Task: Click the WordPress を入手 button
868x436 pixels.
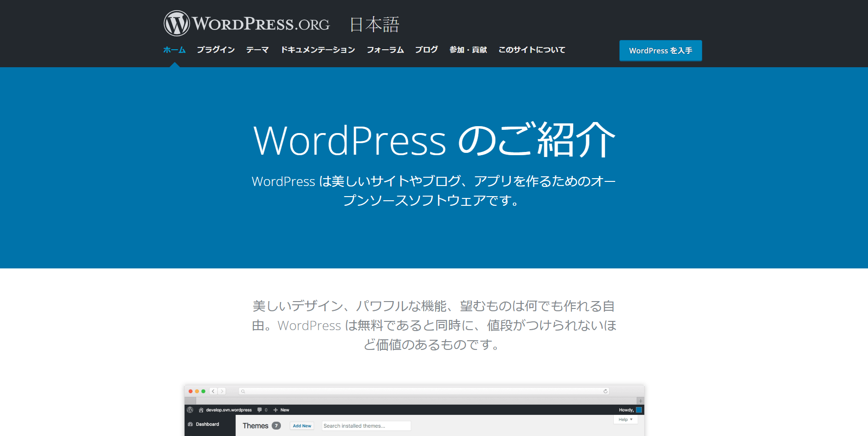Action: pyautogui.click(x=660, y=51)
